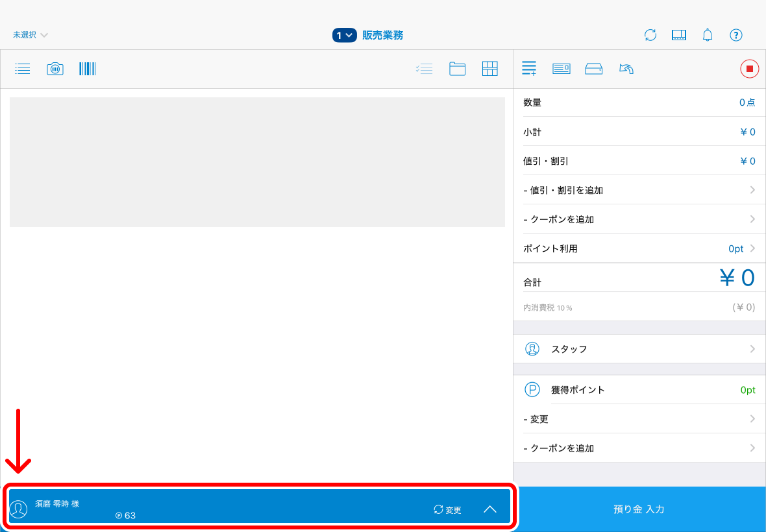This screenshot has width=766, height=532.
Task: Open the add line item list icon
Action: coord(529,69)
